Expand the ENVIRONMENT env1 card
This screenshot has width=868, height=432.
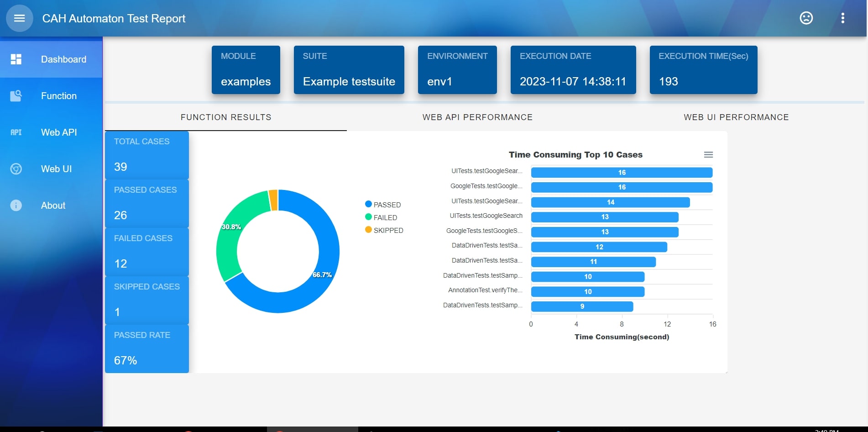(457, 69)
